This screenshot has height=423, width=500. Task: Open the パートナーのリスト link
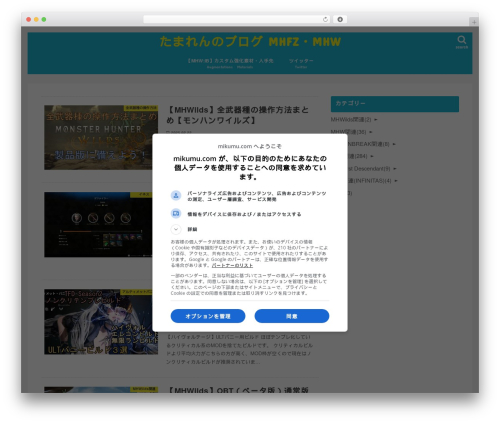[232, 265]
